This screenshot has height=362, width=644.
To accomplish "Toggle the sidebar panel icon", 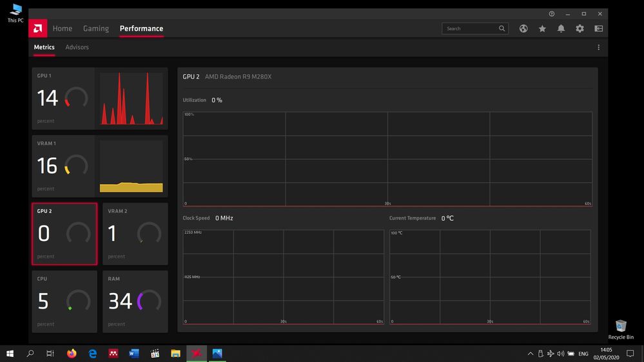I will tap(598, 28).
